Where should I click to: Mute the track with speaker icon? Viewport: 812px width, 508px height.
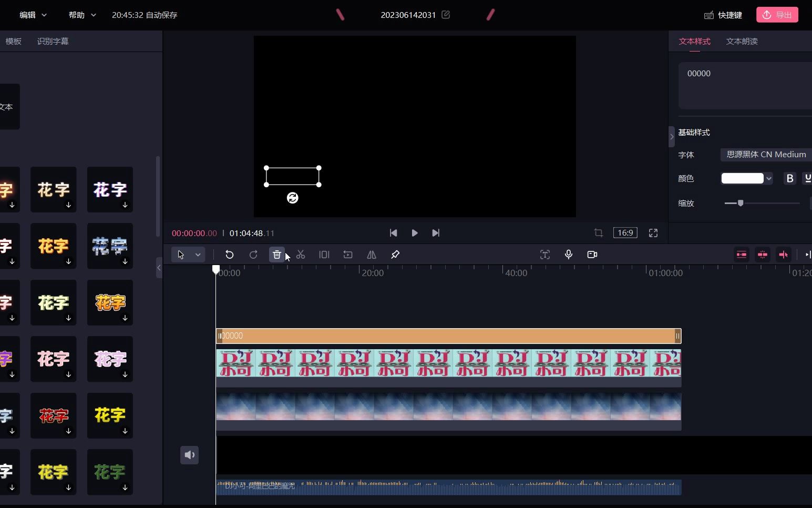pos(190,455)
